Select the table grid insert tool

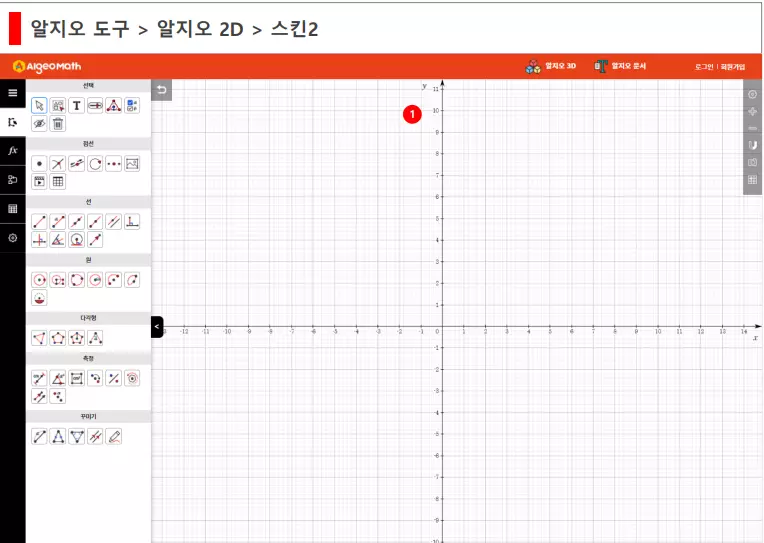pos(57,182)
